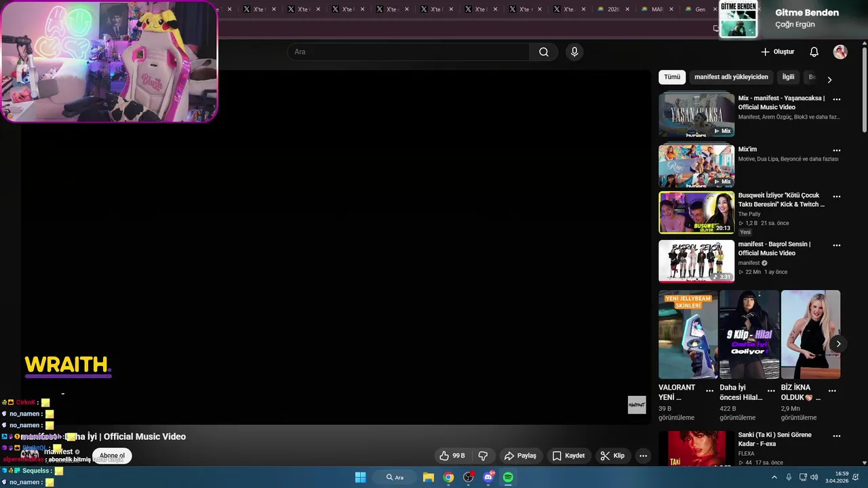This screenshot has width=868, height=488.
Task: Click the YouTube search magnifier button
Action: click(x=544, y=52)
